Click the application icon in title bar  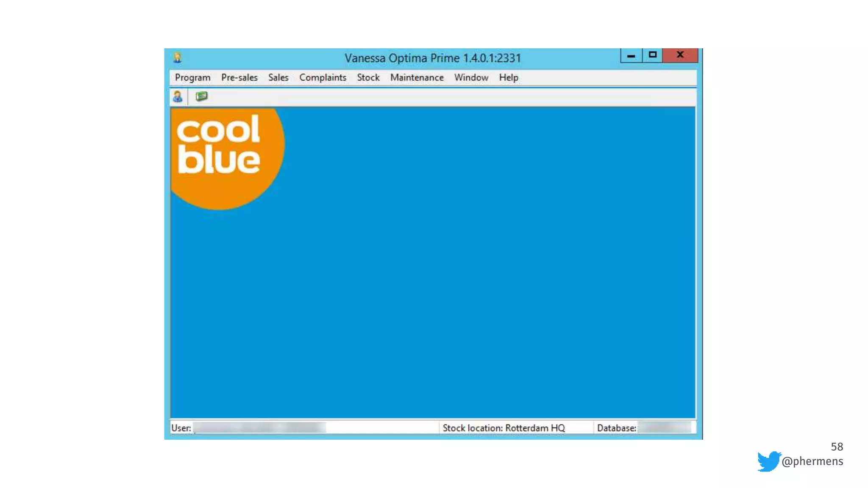[x=178, y=58]
